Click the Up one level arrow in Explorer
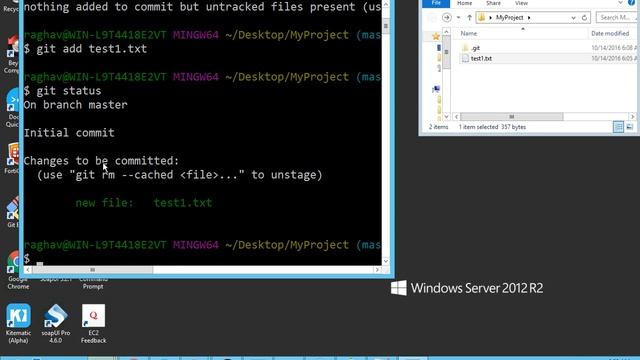This screenshot has height=360, width=640. [x=469, y=18]
